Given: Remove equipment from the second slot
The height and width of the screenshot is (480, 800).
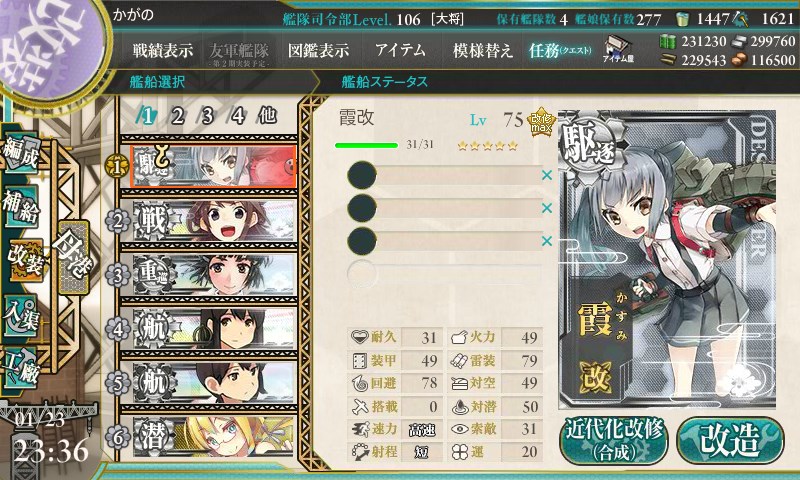Looking at the screenshot, I should [546, 208].
